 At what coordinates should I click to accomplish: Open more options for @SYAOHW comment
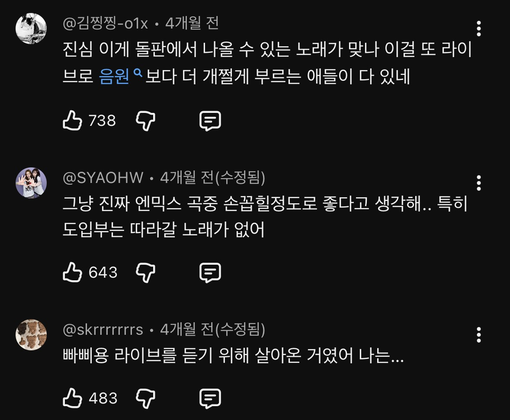(x=478, y=183)
